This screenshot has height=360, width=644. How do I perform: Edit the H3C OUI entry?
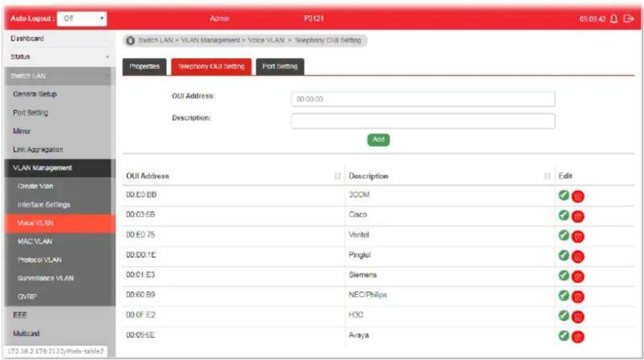564,315
